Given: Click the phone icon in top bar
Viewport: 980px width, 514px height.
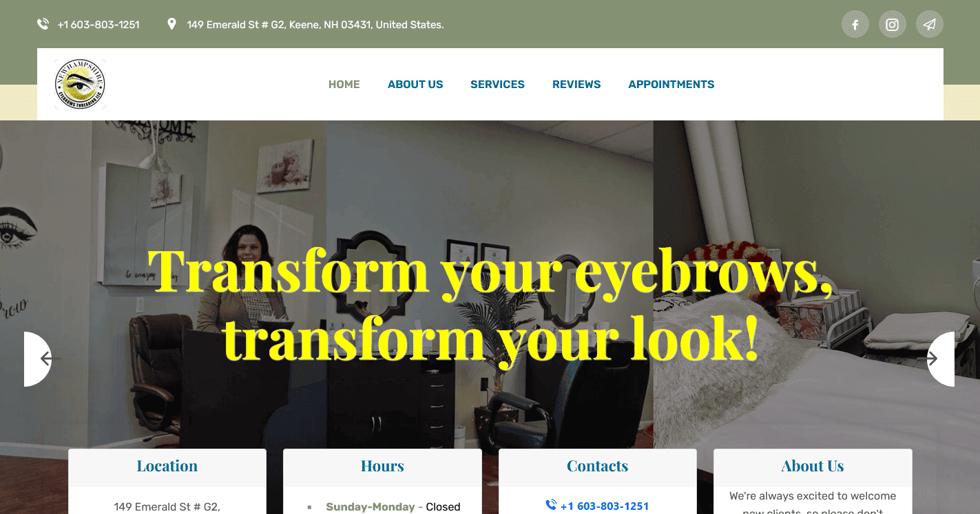Looking at the screenshot, I should [x=43, y=24].
